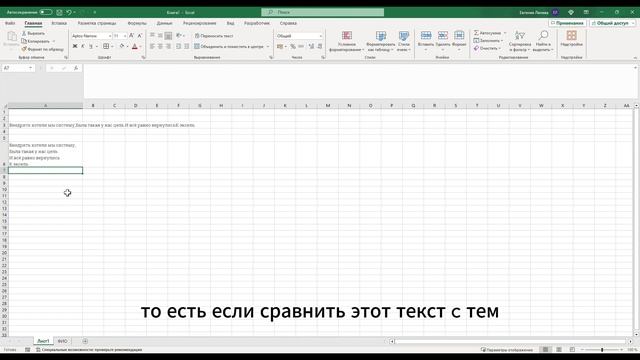Click the Примечания comments button

pyautogui.click(x=567, y=23)
